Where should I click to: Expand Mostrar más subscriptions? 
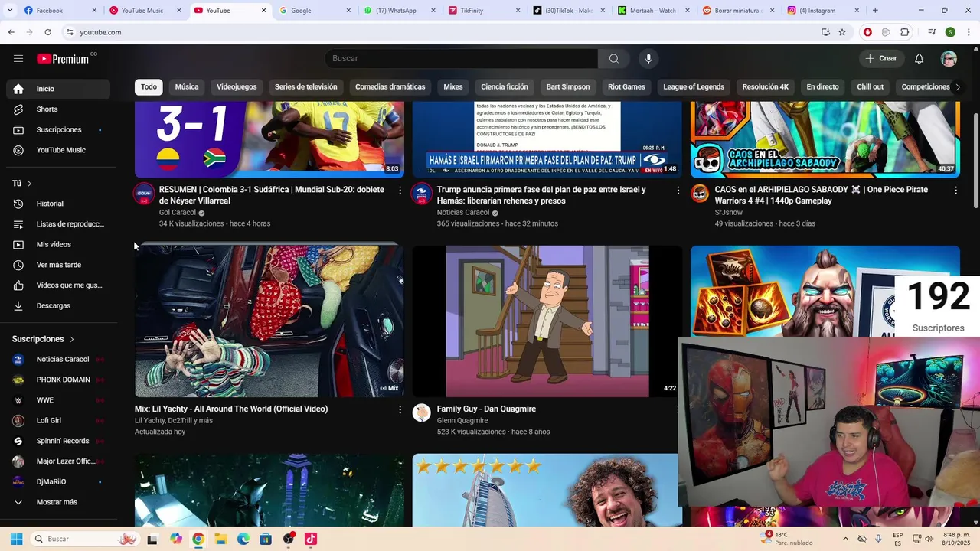pos(58,502)
